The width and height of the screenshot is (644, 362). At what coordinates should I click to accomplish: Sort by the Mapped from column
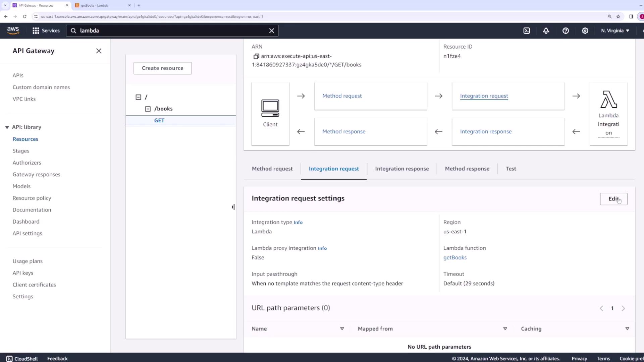[505, 329]
